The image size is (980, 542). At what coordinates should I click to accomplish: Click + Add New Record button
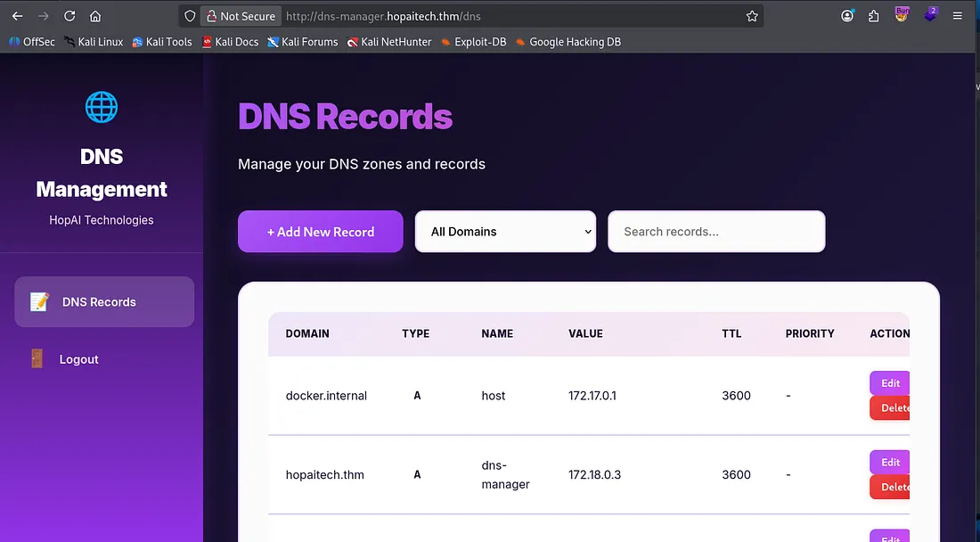click(321, 232)
